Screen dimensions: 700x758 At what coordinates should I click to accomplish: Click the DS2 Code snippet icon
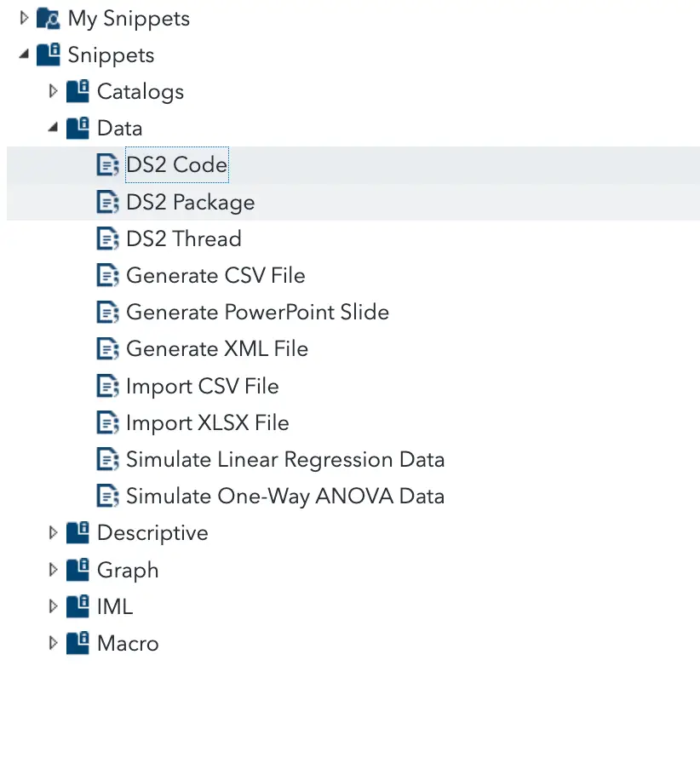tap(107, 165)
